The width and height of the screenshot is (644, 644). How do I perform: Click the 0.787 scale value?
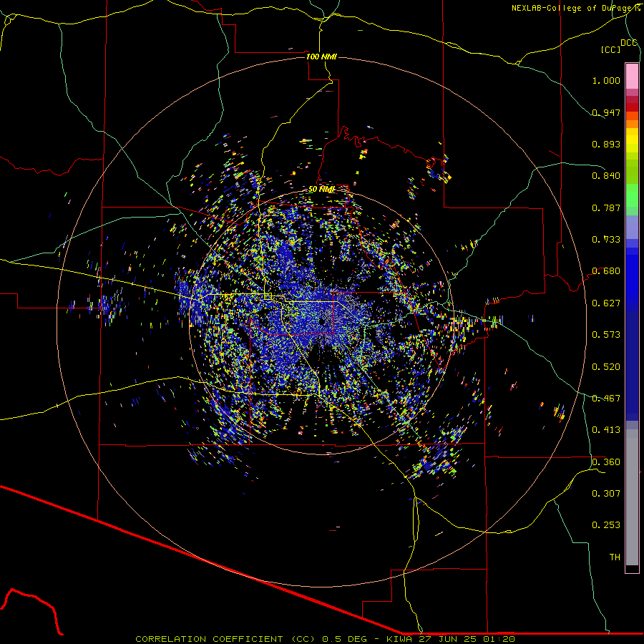[606, 208]
